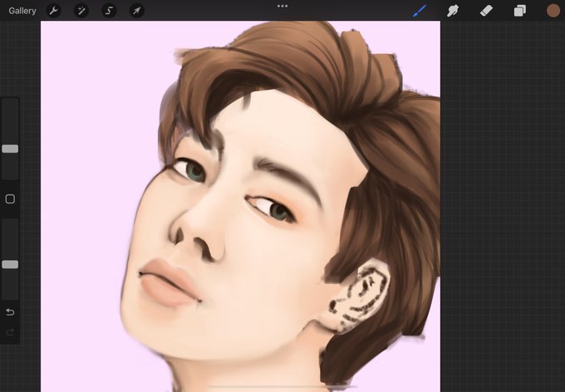
Task: Open the brown color picker circle
Action: point(553,11)
